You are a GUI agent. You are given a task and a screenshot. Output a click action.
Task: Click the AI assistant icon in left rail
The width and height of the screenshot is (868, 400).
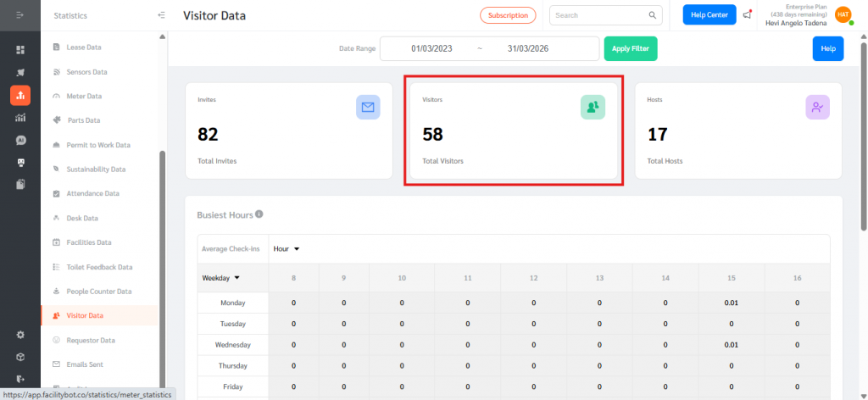[20, 140]
